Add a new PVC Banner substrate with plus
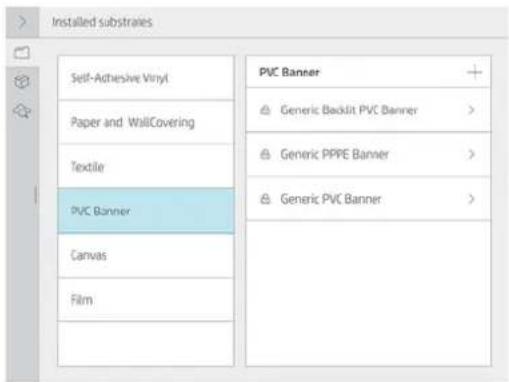Screen dimensions: 509x382 click(474, 72)
